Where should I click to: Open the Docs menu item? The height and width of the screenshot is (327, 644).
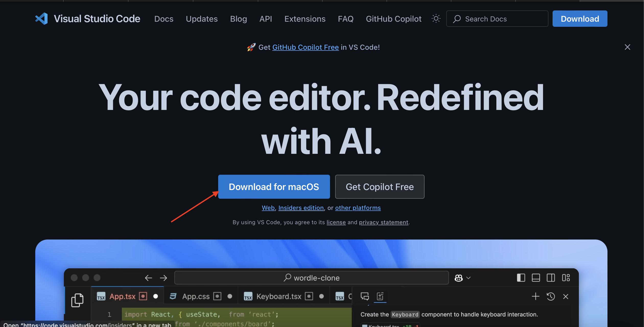[164, 19]
